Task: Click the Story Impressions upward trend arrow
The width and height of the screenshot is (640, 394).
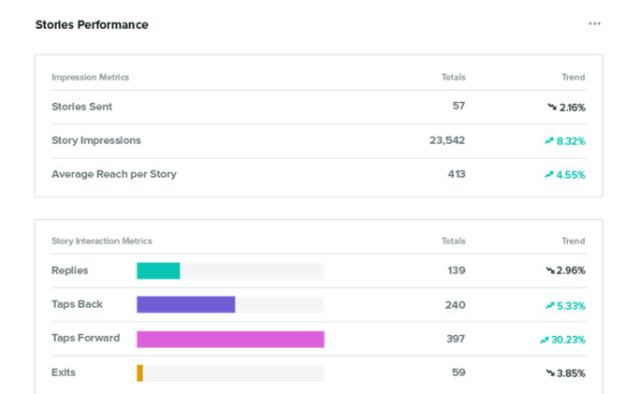Action: click(549, 141)
